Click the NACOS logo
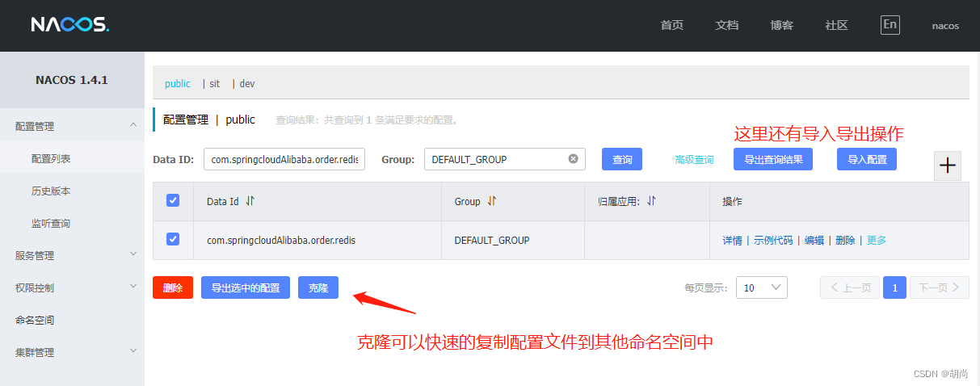 (70, 25)
